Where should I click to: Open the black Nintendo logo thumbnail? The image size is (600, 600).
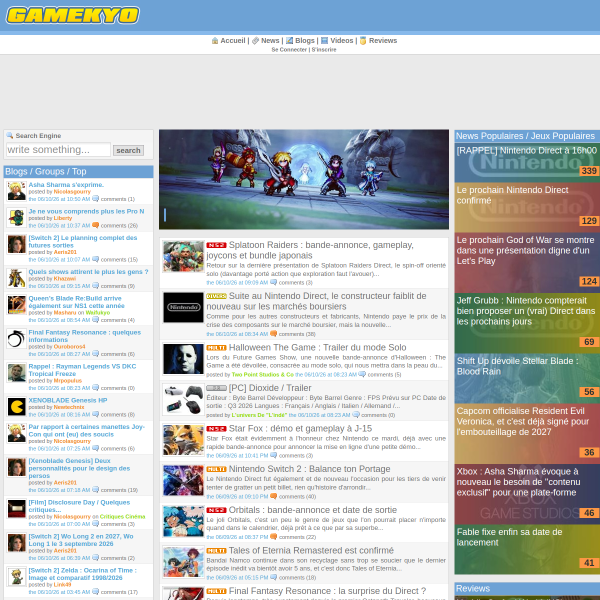(x=183, y=307)
